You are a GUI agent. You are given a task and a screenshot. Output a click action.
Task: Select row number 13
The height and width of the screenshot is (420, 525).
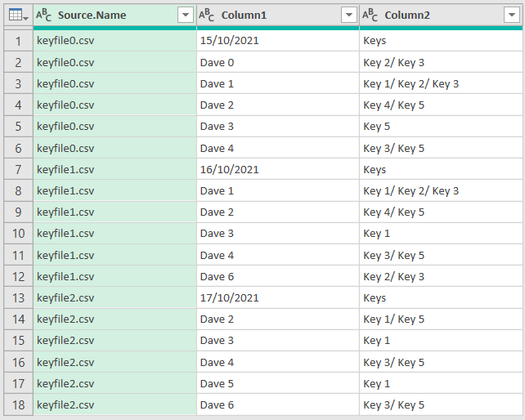point(19,298)
